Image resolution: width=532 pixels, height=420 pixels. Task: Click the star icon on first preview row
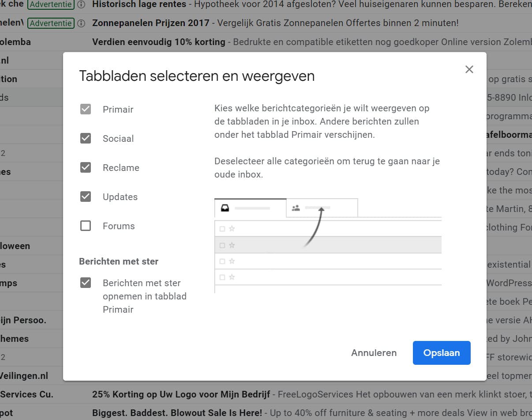coord(232,228)
